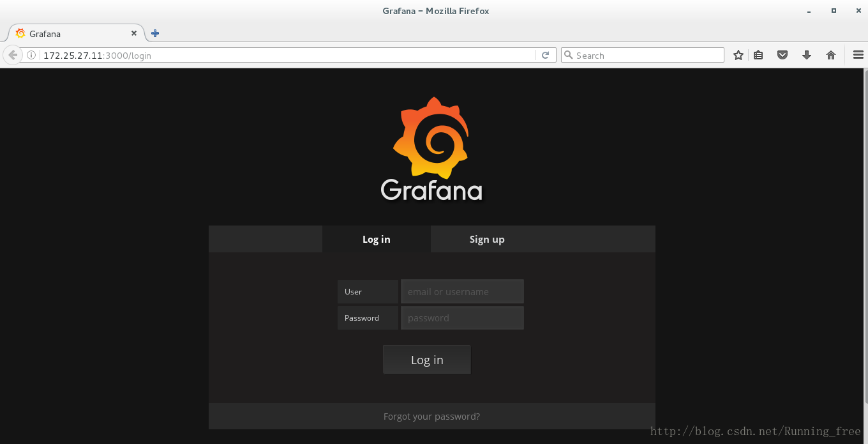Click the Grafana favicon in the tab
The image size is (868, 444).
click(20, 33)
